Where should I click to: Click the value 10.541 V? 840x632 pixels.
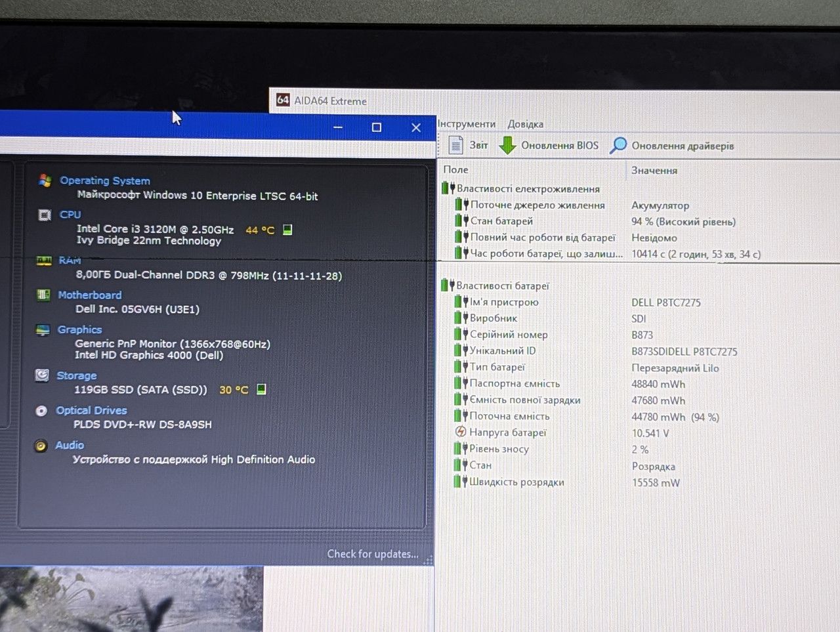pyautogui.click(x=650, y=433)
